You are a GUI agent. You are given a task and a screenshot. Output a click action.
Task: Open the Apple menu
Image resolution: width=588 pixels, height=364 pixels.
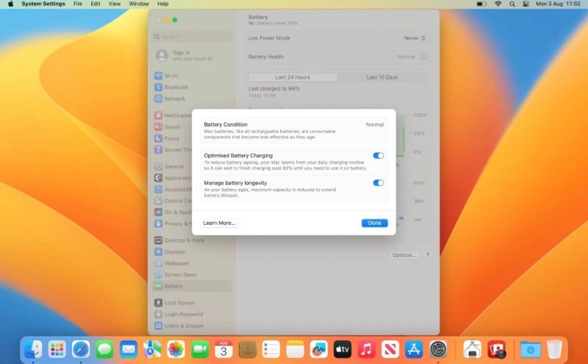click(11, 4)
